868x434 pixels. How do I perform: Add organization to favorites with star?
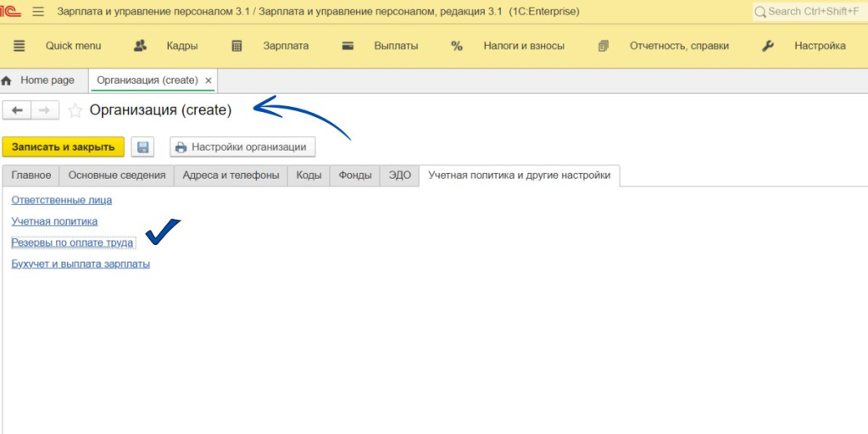pos(75,110)
